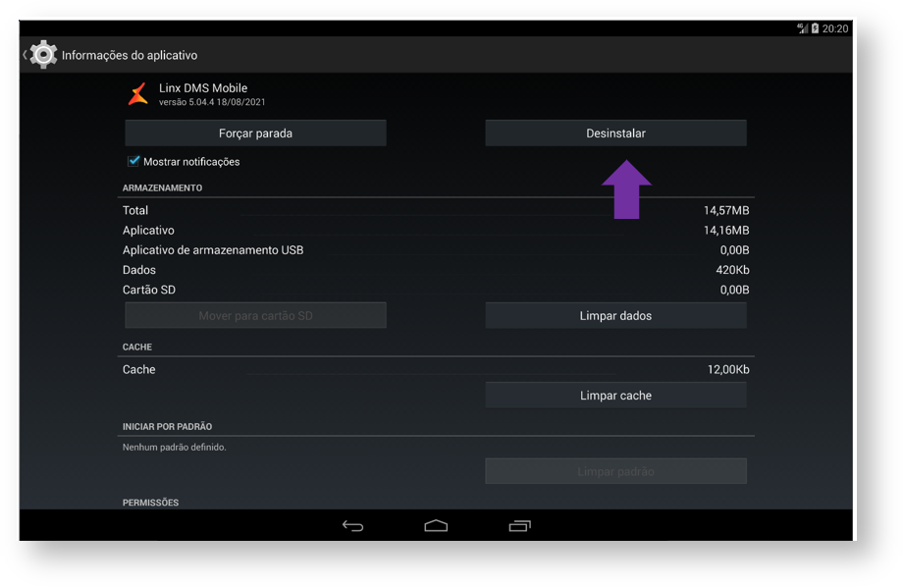Tap the PERMISSÕES section header
Viewport: 904px width, 588px height.
[150, 503]
